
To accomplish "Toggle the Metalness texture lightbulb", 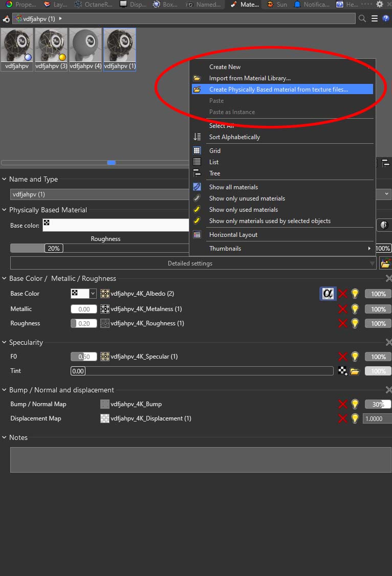I will click(x=355, y=309).
